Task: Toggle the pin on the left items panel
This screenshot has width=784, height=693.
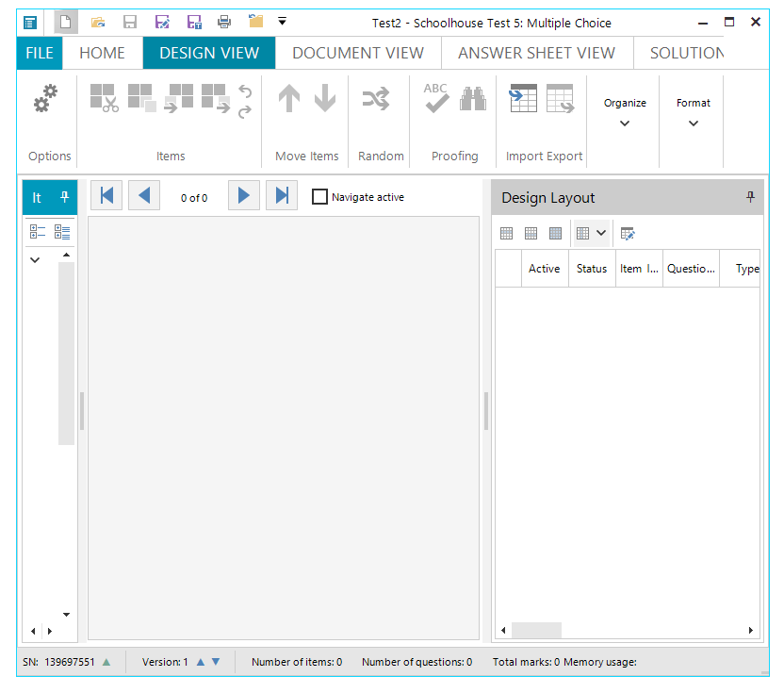Action: (x=64, y=197)
